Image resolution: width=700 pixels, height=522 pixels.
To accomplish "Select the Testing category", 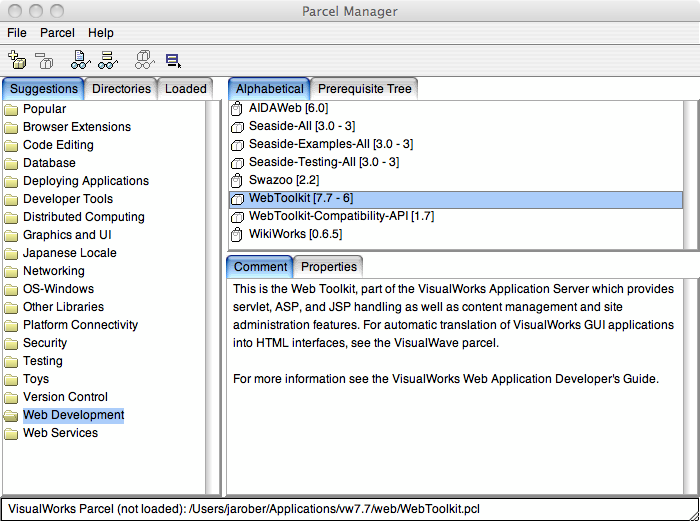I will (x=43, y=361).
